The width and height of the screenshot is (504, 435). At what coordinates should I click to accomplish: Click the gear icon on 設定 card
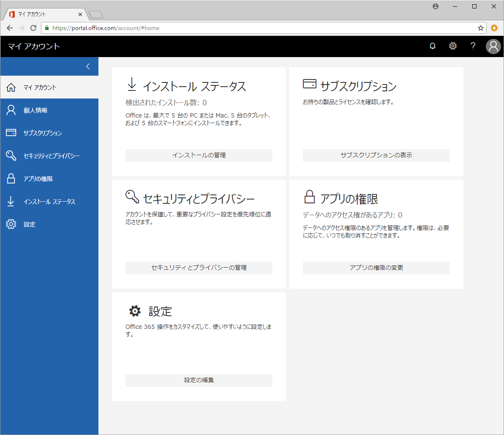tap(135, 311)
